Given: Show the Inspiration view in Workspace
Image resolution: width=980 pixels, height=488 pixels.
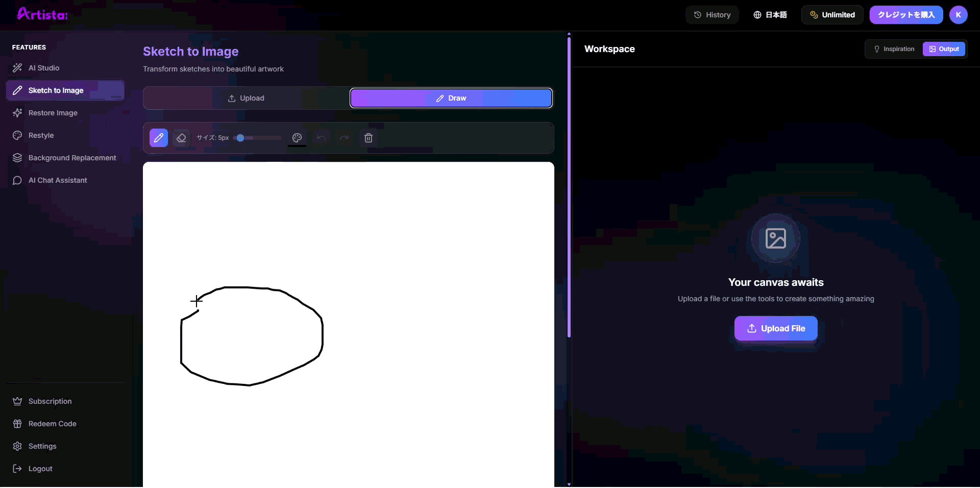Looking at the screenshot, I should pos(894,49).
